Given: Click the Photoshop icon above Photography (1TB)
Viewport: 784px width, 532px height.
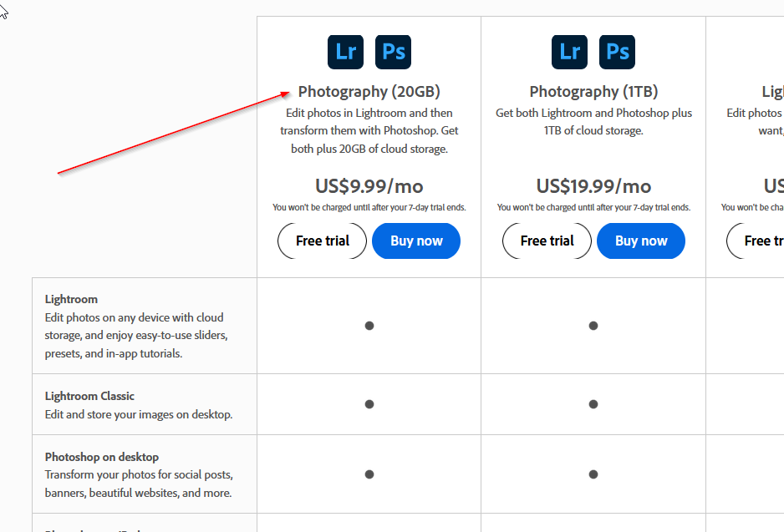Looking at the screenshot, I should 618,52.
